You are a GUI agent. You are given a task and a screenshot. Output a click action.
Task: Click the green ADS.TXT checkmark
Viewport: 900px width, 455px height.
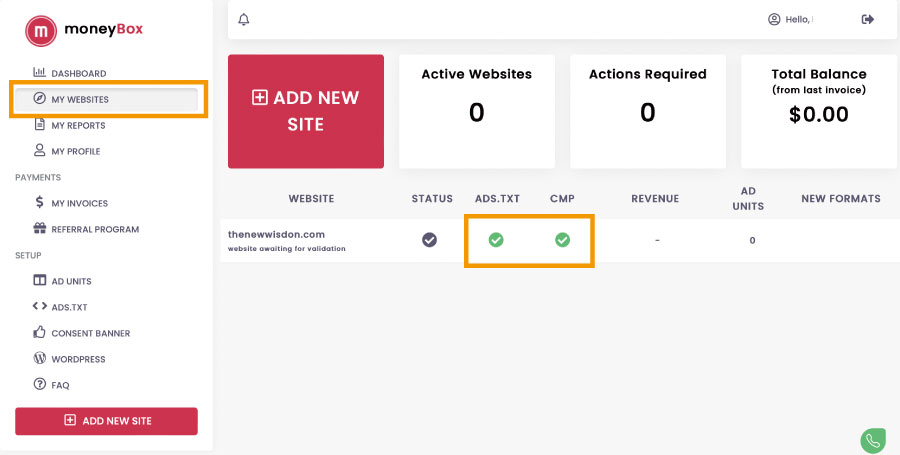tap(496, 240)
